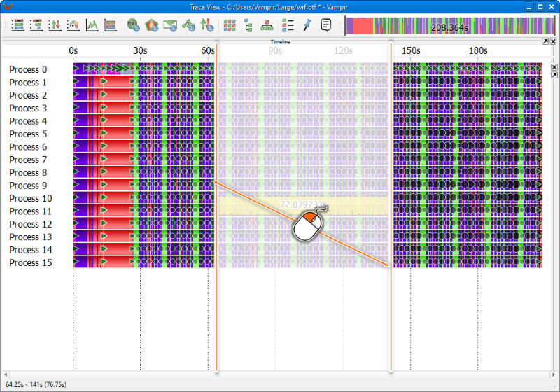Select the Process 8 label

28,172
